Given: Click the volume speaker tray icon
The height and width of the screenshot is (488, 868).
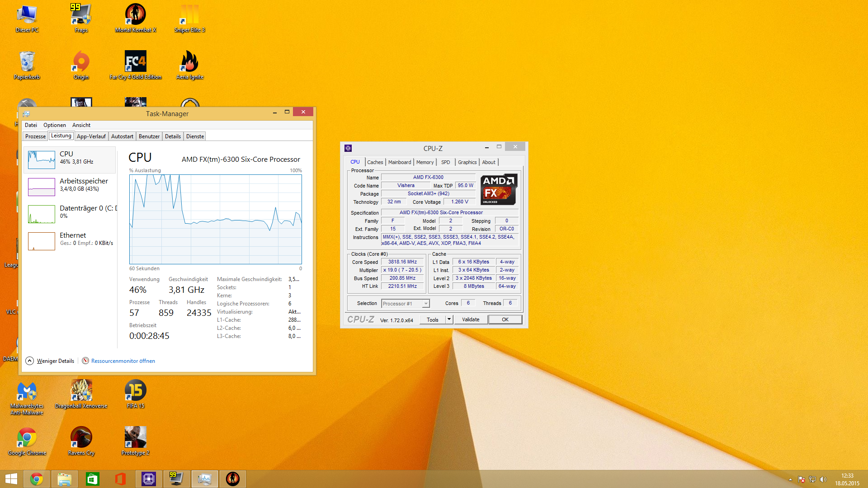Looking at the screenshot, I should (823, 479).
